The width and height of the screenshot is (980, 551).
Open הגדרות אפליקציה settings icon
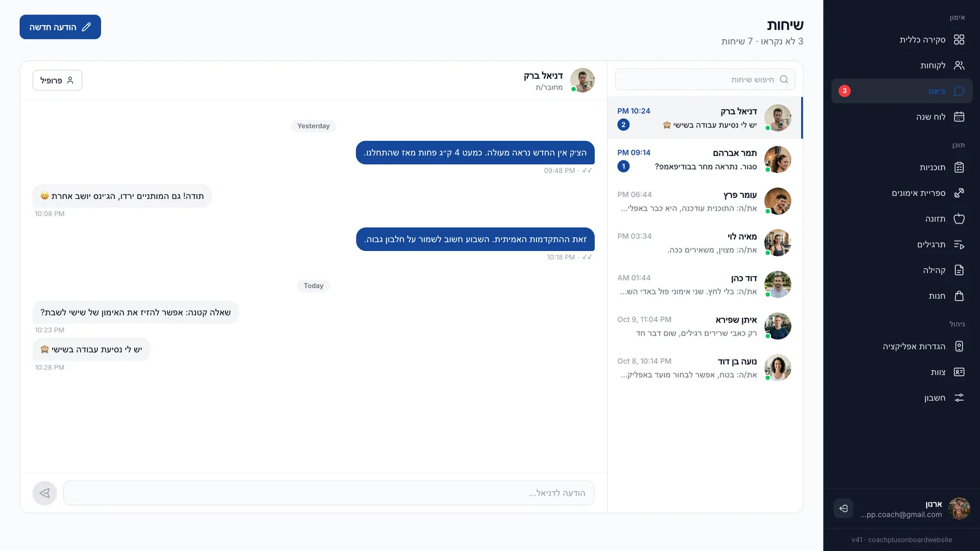point(959,347)
